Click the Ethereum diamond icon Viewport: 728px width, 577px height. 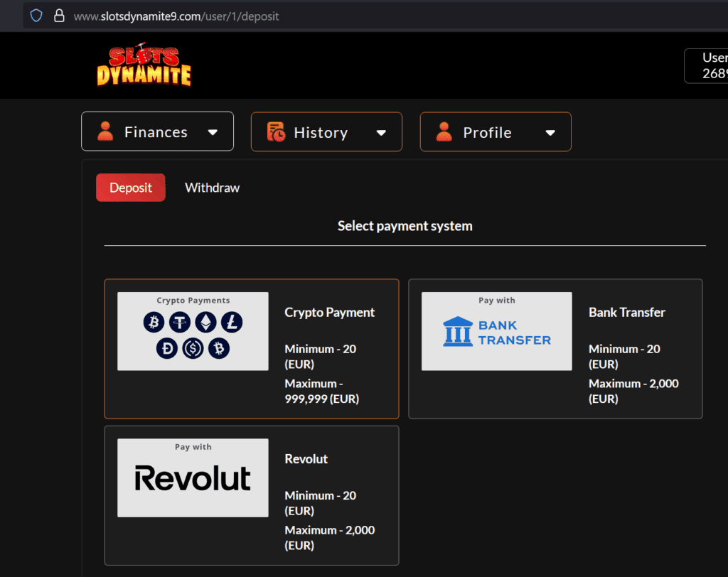click(205, 323)
